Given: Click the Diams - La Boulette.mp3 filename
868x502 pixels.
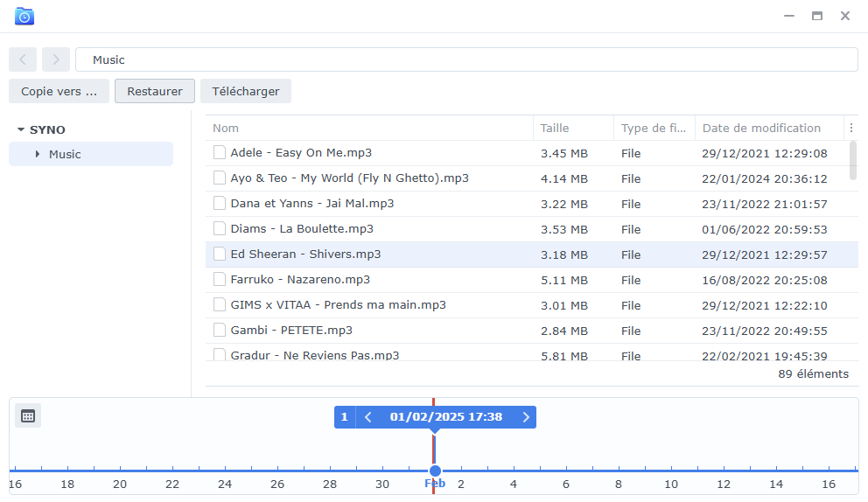Looking at the screenshot, I should [x=302, y=228].
